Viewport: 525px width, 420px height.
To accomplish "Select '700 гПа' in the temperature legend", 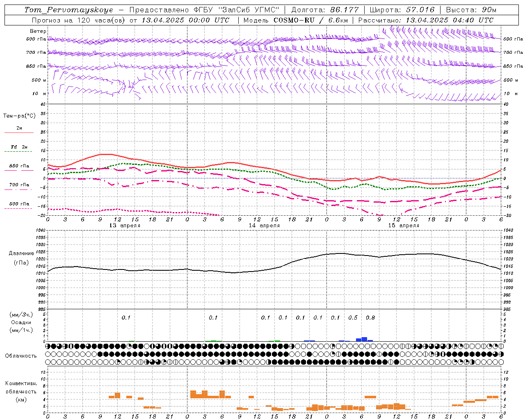I will click(19, 185).
